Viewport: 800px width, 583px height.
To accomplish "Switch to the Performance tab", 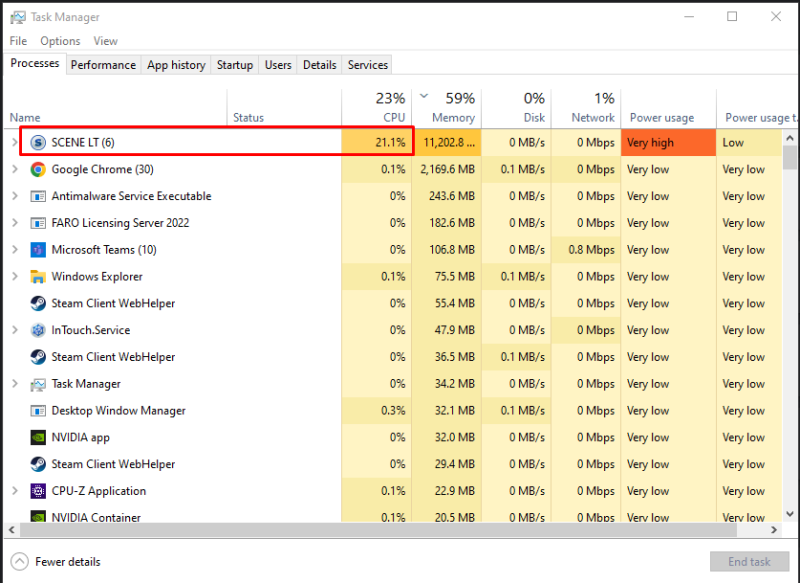I will click(103, 65).
